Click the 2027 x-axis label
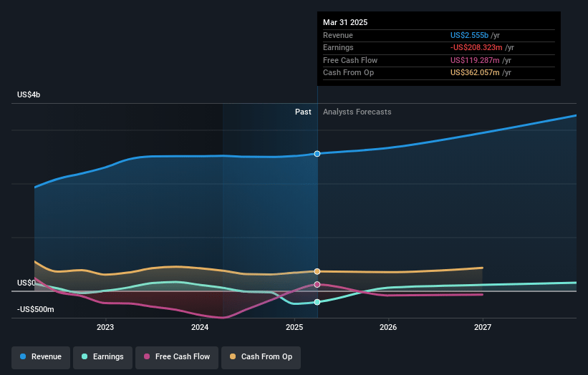Viewport: 588px width, 375px height. 483,327
